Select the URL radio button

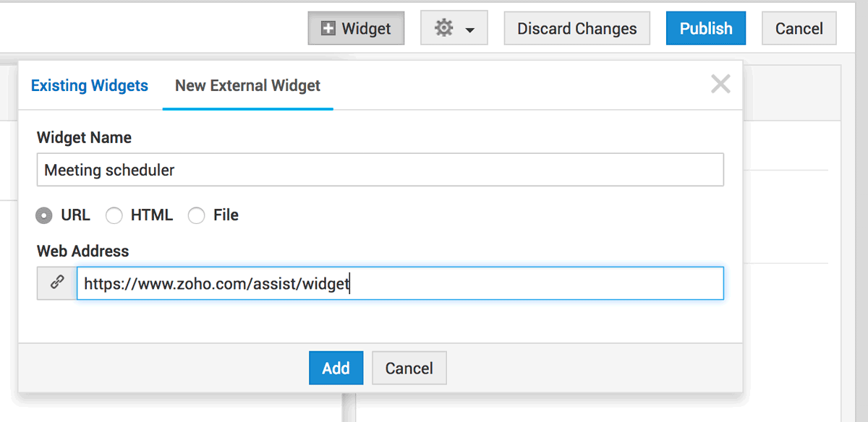pyautogui.click(x=44, y=215)
